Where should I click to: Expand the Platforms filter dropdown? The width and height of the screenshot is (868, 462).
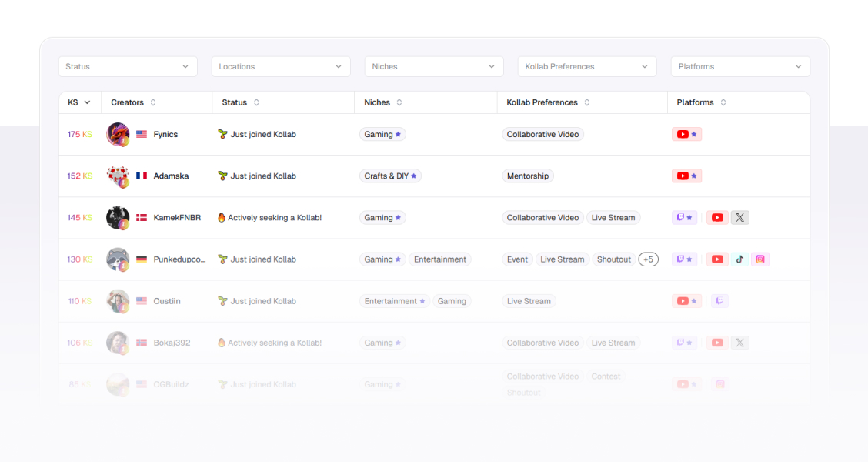(740, 67)
